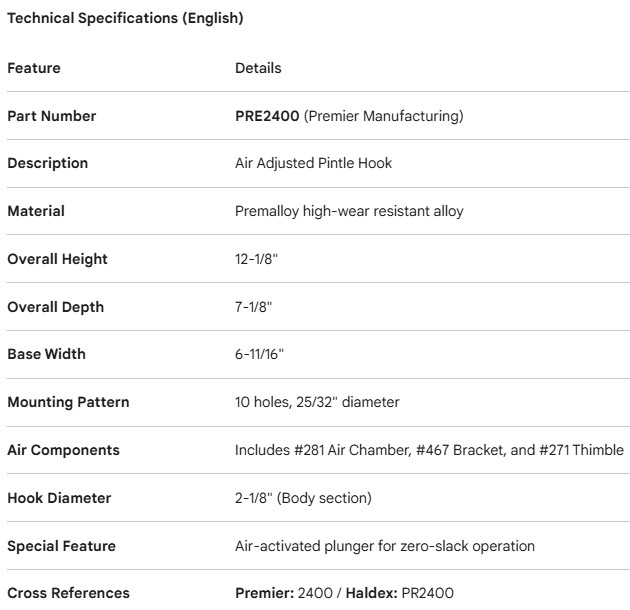
Task: Click the Premalloy high-wear resistant alloy text
Action: (x=349, y=211)
